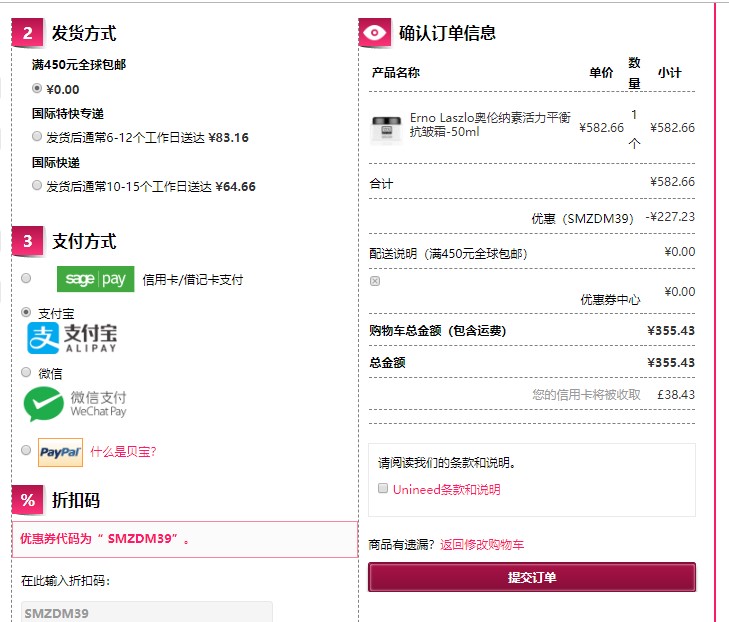Viewport: 729px width, 622px height.
Task: Click the credit card charge £38.43
Action: pos(676,395)
